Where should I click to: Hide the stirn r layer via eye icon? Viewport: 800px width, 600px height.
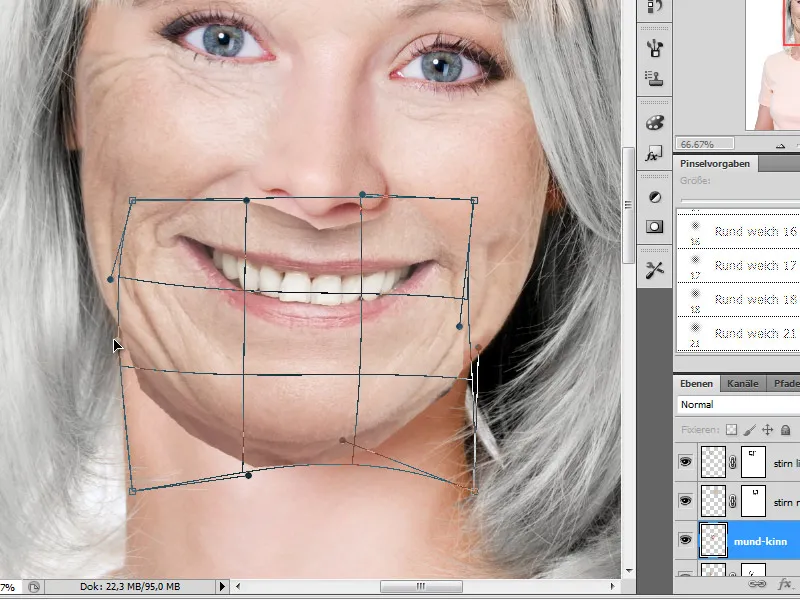[x=685, y=501]
